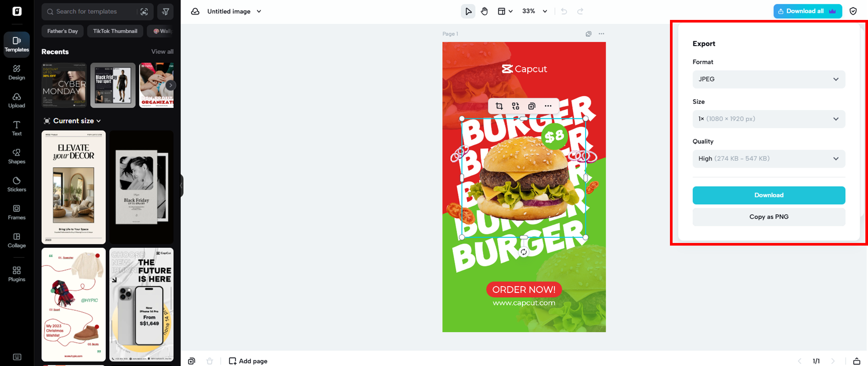
Task: Choose the Christmas Wishlist template
Action: coord(74,304)
